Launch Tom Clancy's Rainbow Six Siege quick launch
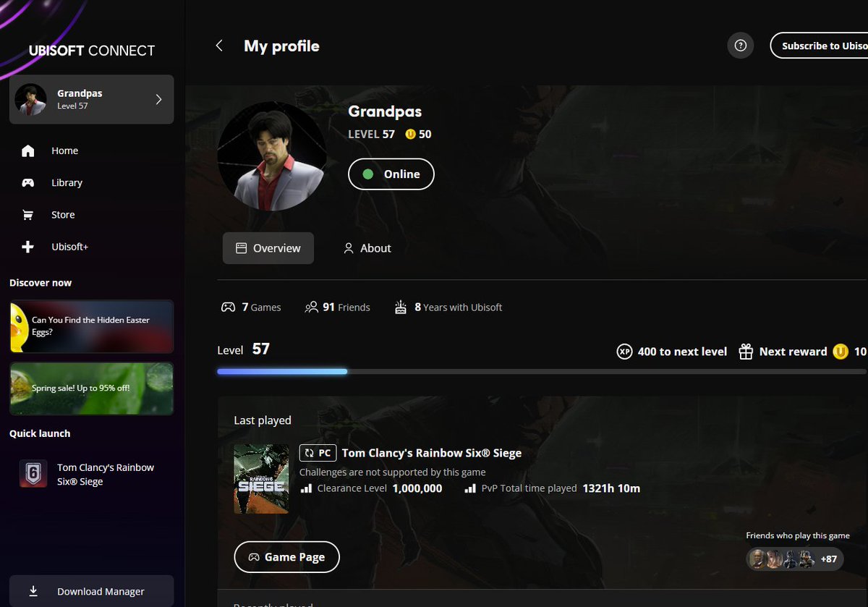The width and height of the screenshot is (868, 607). point(92,475)
